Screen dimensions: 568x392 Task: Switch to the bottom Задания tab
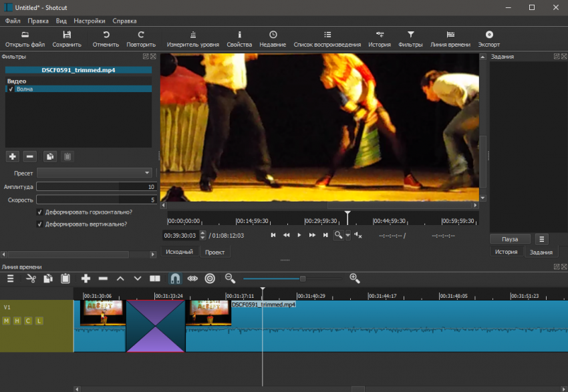(x=541, y=252)
